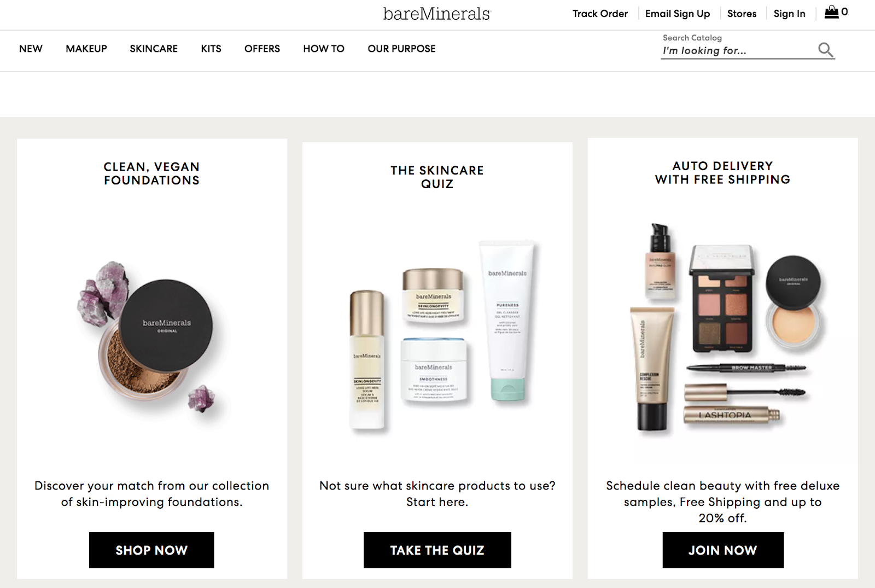This screenshot has height=588, width=875.
Task: Click the JOIN NOW button
Action: 723,550
